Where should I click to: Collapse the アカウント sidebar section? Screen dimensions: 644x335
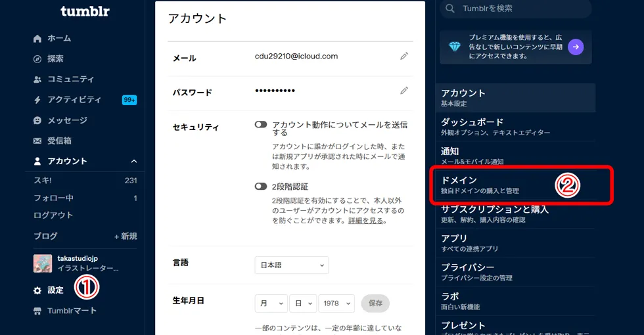[134, 162]
